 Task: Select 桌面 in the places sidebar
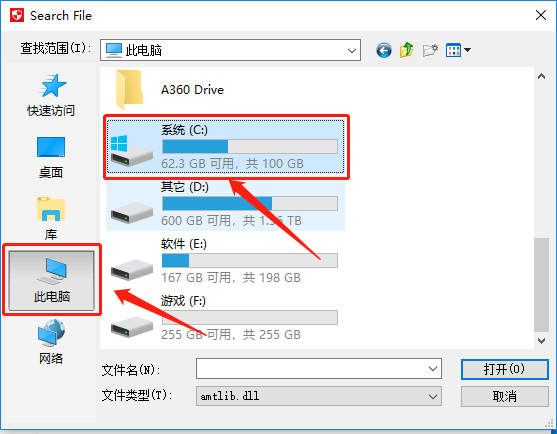51,158
